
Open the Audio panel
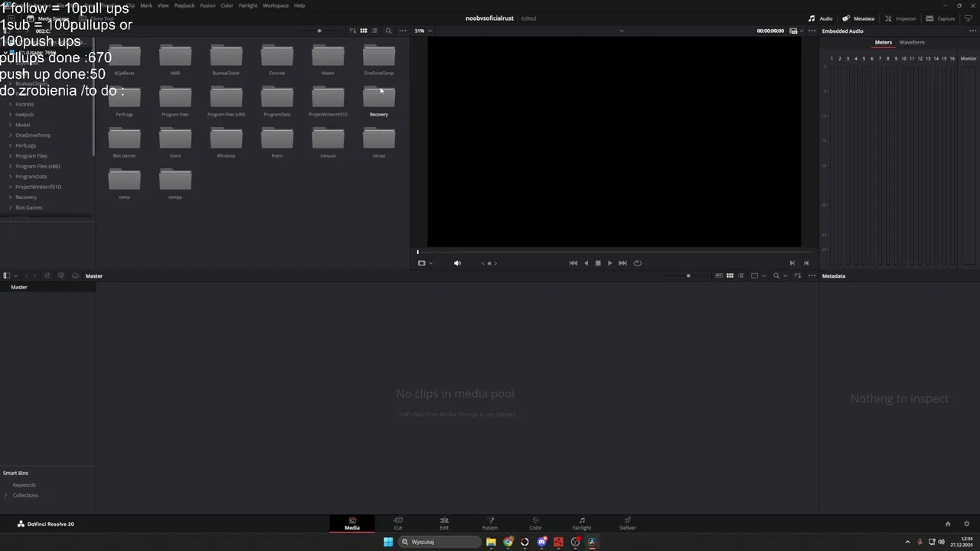pos(821,18)
